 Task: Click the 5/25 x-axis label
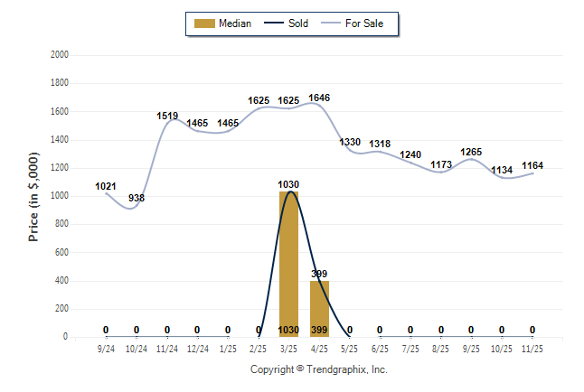(350, 348)
